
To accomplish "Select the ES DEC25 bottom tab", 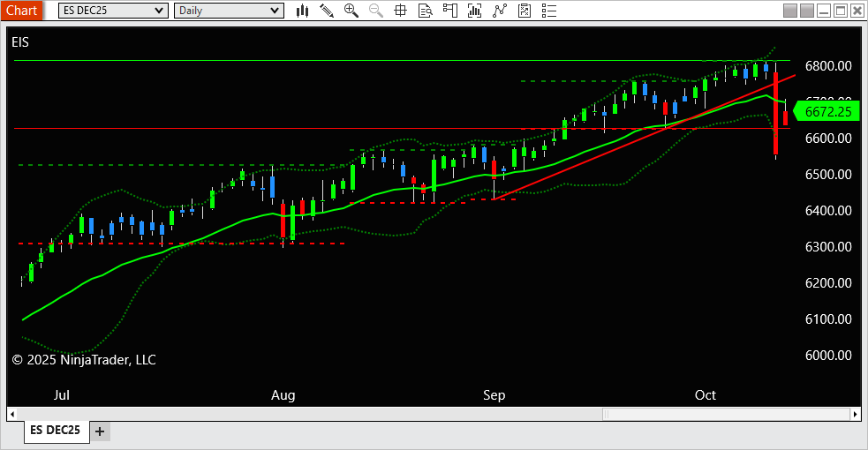I will point(56,430).
